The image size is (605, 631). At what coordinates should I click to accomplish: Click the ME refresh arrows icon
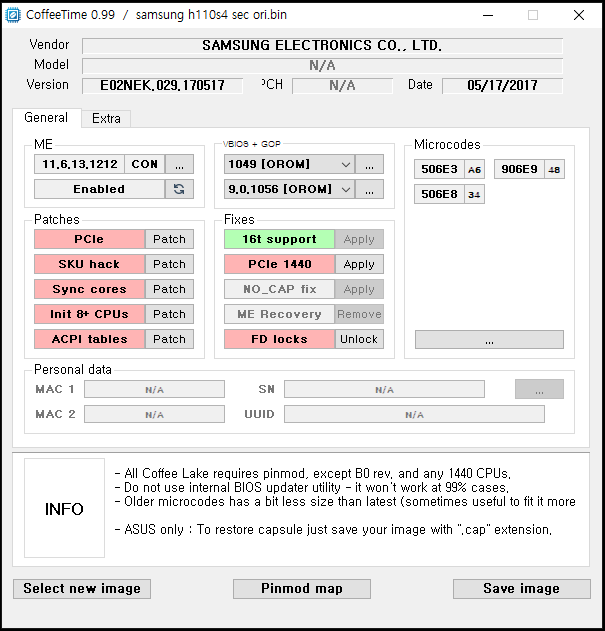[179, 189]
